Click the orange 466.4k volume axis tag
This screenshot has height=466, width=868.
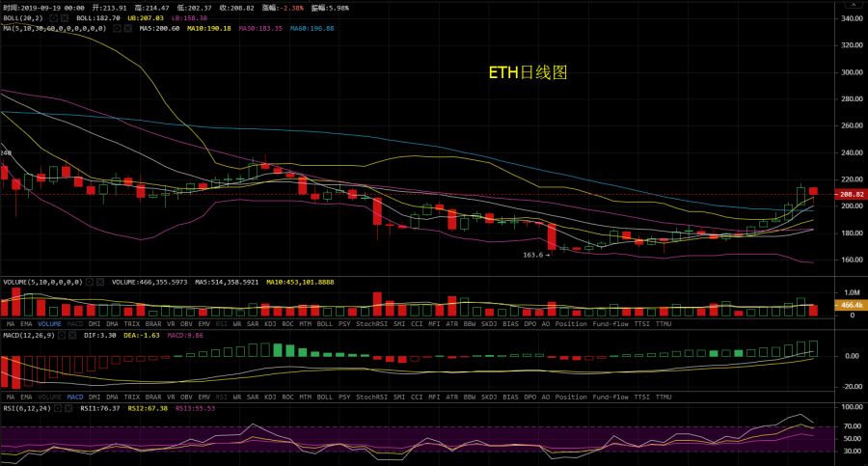[x=851, y=305]
